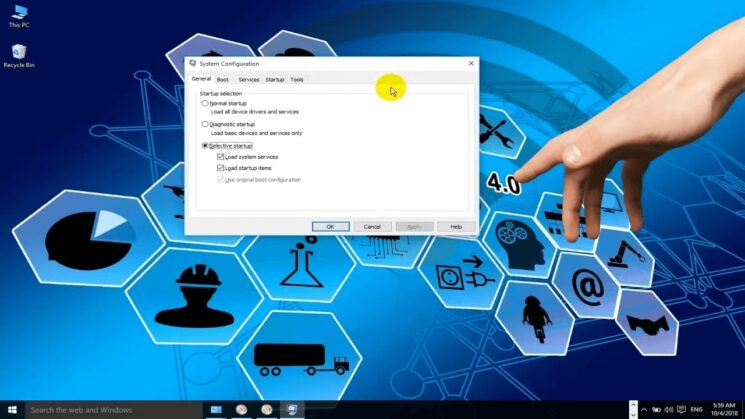Open the Windows Start menu
The image size is (745, 419).
tap(12, 409)
